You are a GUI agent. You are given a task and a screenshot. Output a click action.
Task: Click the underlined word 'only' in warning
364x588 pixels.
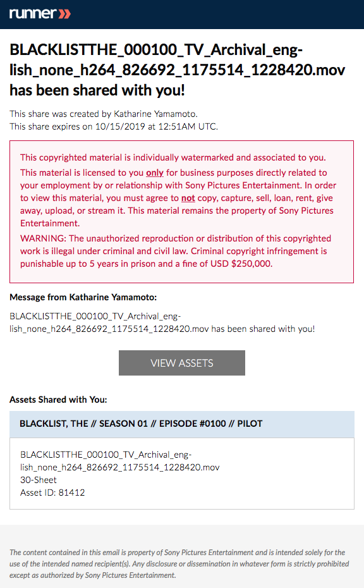click(x=154, y=173)
